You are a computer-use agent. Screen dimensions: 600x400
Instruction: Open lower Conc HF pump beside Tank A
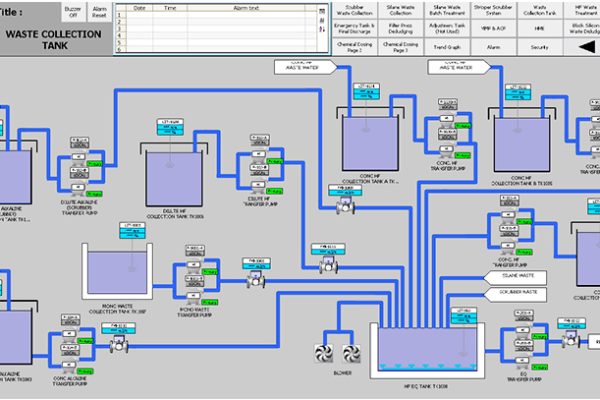coord(447,150)
